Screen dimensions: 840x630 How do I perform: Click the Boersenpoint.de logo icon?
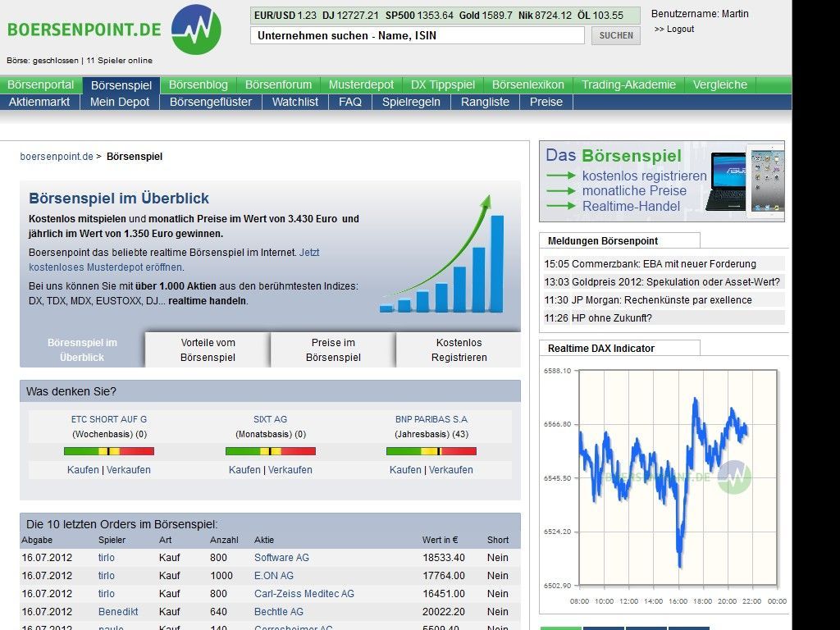coord(196,30)
